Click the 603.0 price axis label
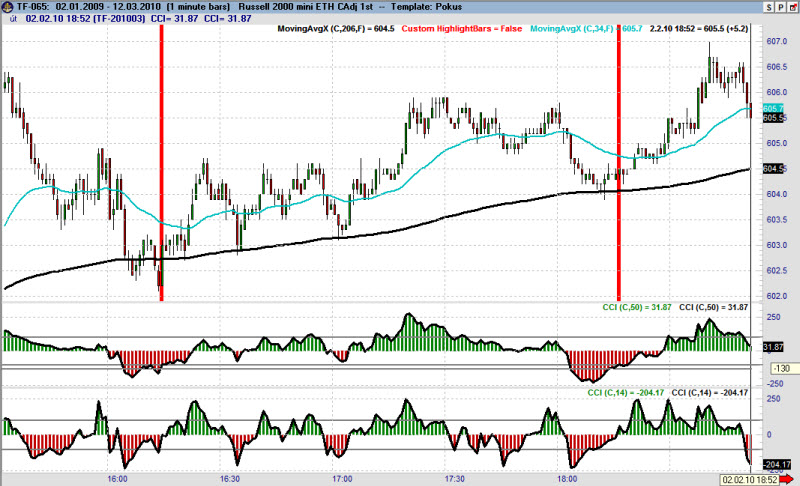Screen dimensions: 800x486 tap(777, 245)
